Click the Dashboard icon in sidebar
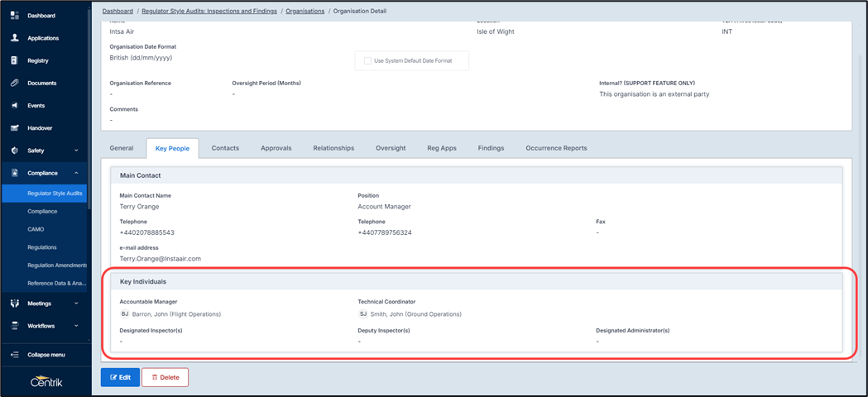The height and width of the screenshot is (397, 868). tap(14, 16)
